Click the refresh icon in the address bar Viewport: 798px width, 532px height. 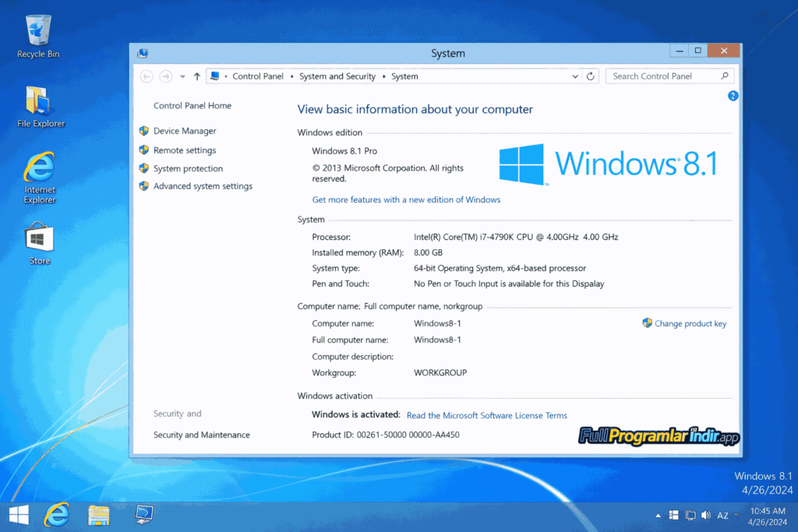pos(590,76)
